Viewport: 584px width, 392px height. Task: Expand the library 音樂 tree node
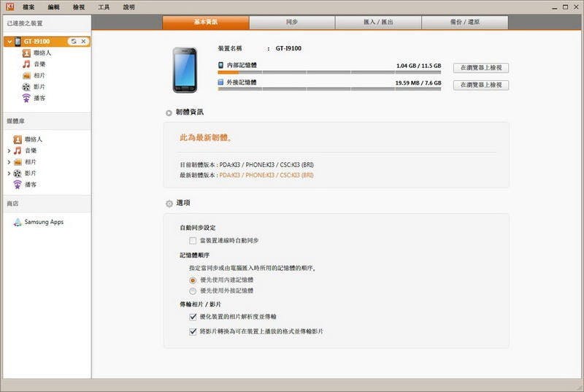[9, 151]
